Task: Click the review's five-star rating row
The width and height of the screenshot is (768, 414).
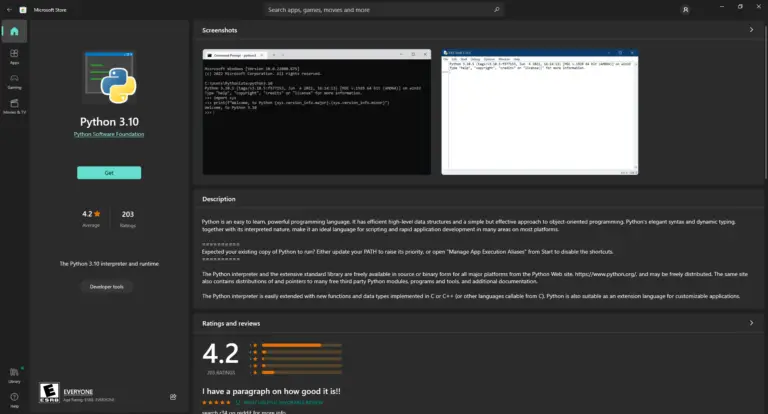Action: [x=216, y=402]
